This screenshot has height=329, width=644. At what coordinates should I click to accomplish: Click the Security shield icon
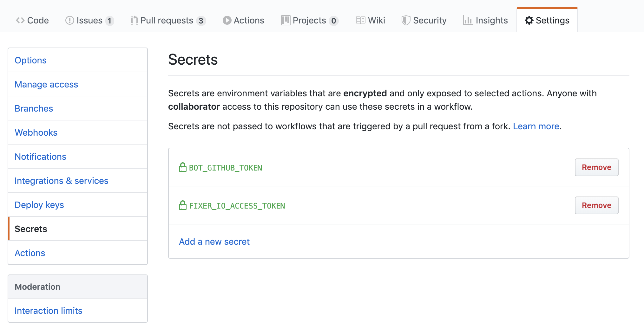pyautogui.click(x=406, y=21)
